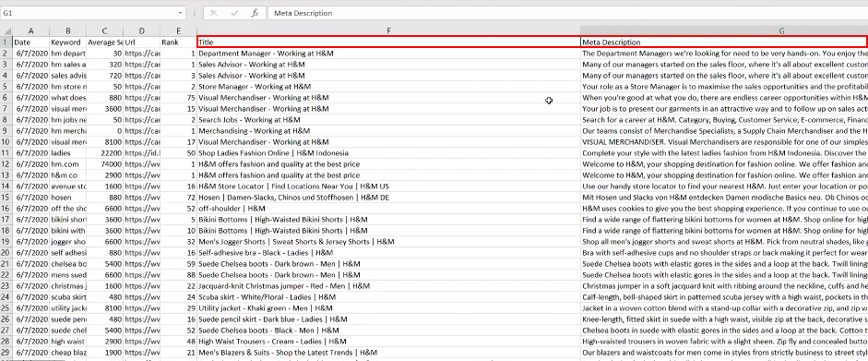
Task: Select cell 'Self-adhesive bra - Black - Ladies'
Action: (x=388, y=252)
